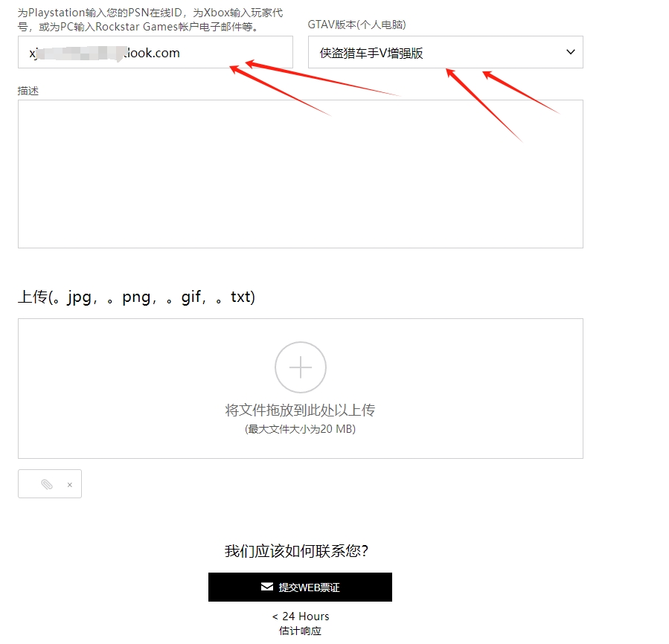This screenshot has width=669, height=644.
Task: Select the attachment chip box below upload area
Action: click(x=50, y=483)
